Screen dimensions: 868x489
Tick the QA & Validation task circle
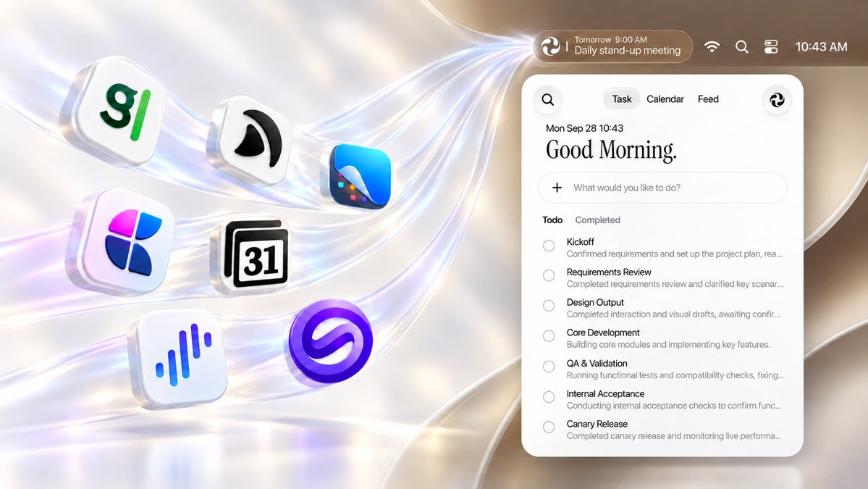point(549,367)
